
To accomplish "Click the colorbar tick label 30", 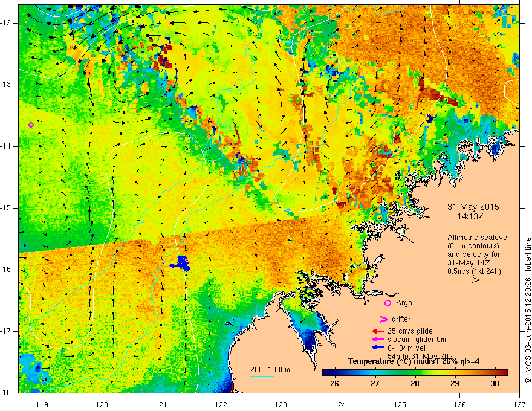I will click(x=495, y=384).
